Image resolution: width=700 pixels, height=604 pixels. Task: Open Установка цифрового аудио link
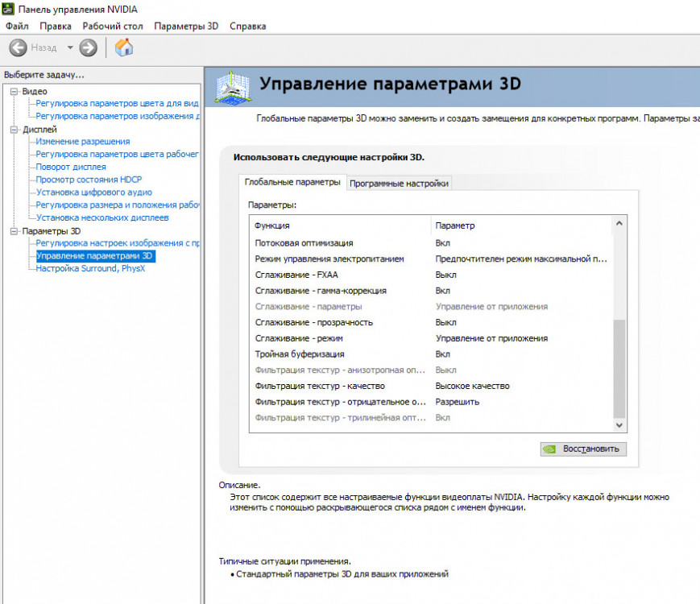pyautogui.click(x=94, y=192)
